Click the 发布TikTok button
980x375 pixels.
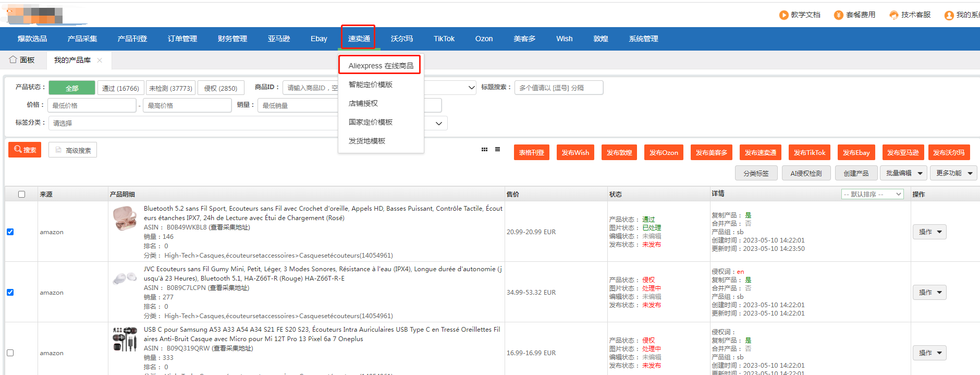[x=809, y=153]
